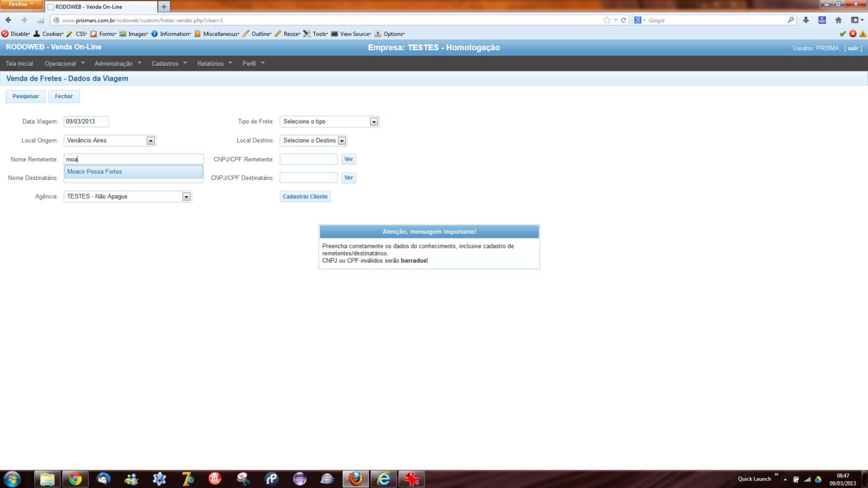Expand the Agência dropdown list
Screen dimensions: 868x488
point(128,197)
